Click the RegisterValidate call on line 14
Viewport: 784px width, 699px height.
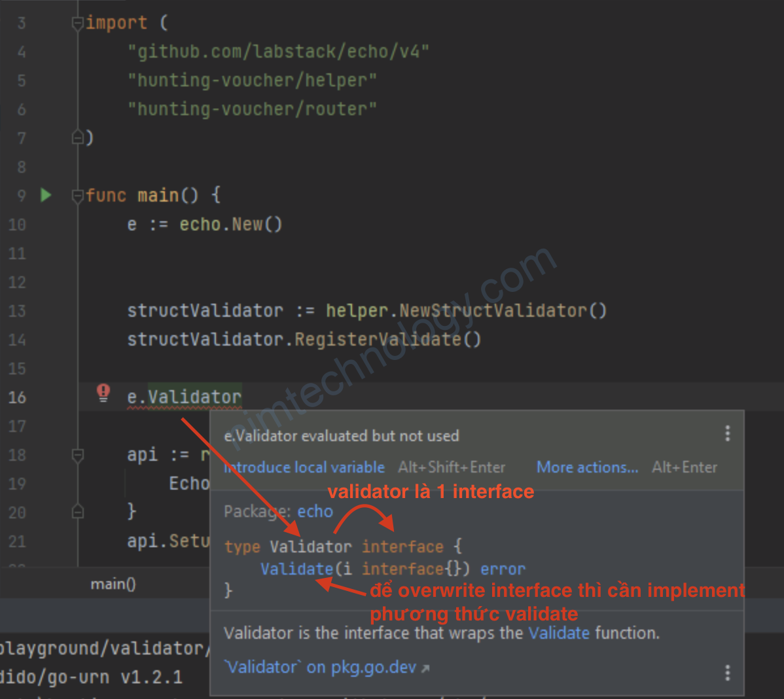click(x=378, y=340)
